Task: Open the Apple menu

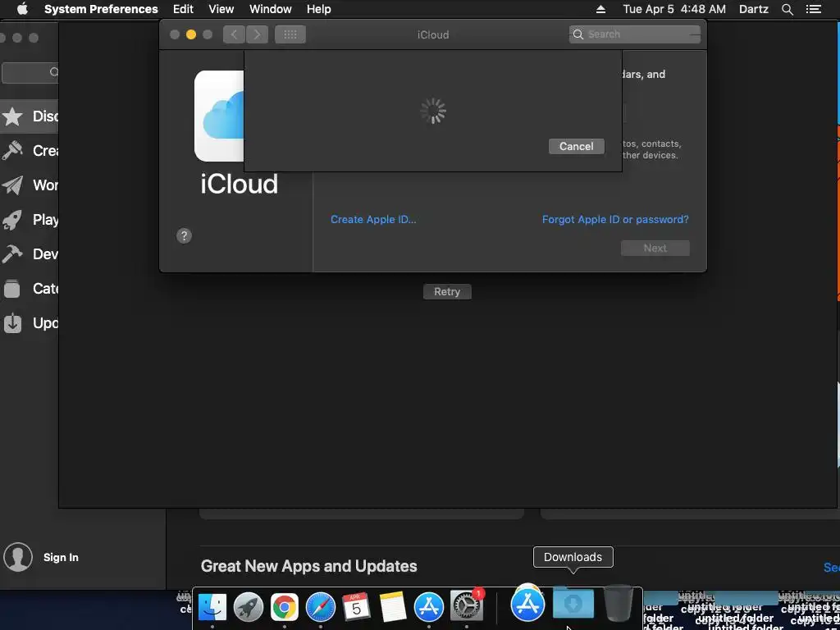Action: coord(22,9)
